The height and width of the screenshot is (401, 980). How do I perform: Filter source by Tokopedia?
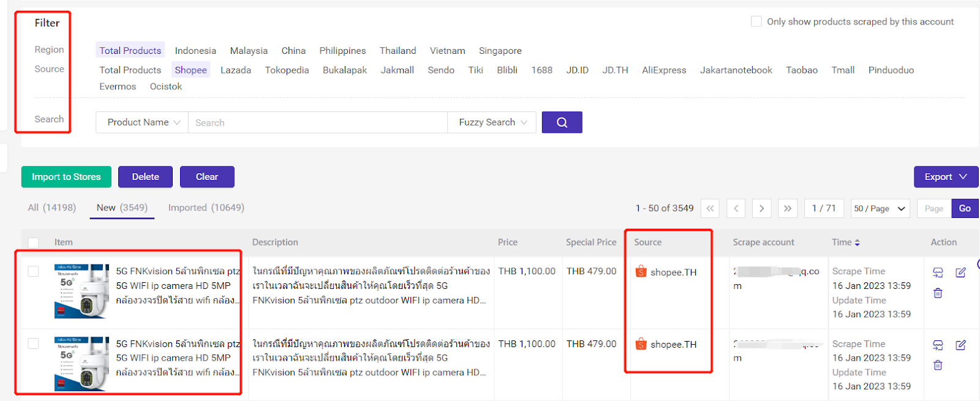287,70
